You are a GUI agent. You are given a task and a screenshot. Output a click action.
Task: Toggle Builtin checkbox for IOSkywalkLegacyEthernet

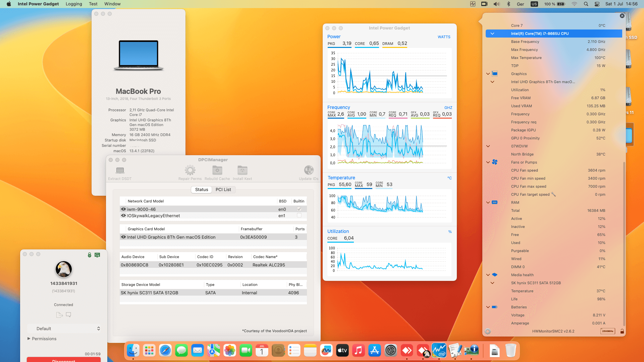coord(299,216)
